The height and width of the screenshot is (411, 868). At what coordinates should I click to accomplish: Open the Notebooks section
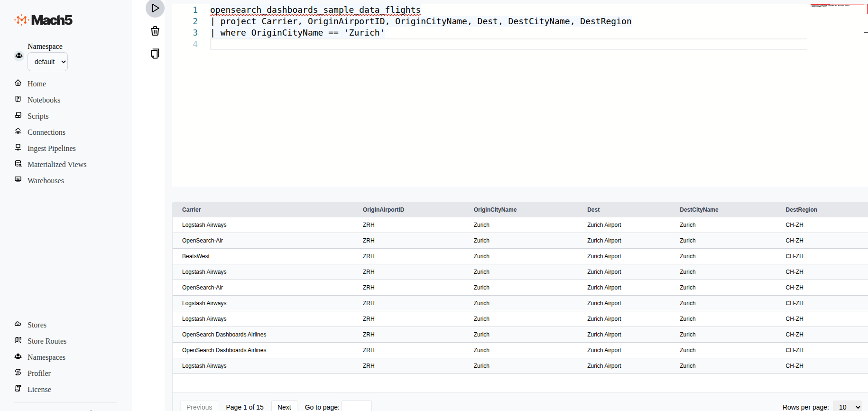point(44,100)
